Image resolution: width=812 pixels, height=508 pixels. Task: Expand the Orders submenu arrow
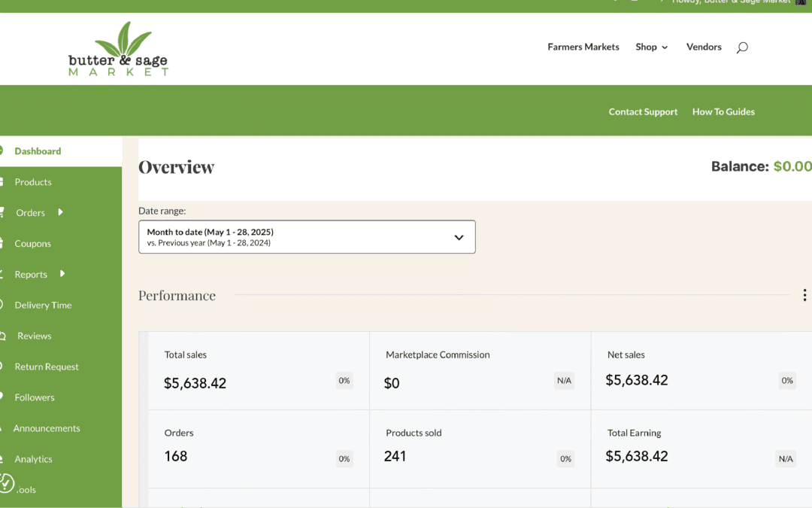pyautogui.click(x=60, y=212)
